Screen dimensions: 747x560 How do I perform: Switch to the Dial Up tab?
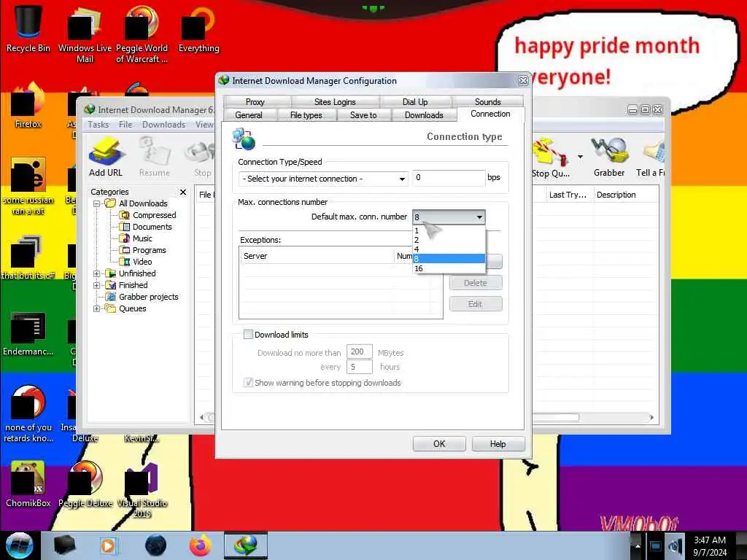point(415,101)
